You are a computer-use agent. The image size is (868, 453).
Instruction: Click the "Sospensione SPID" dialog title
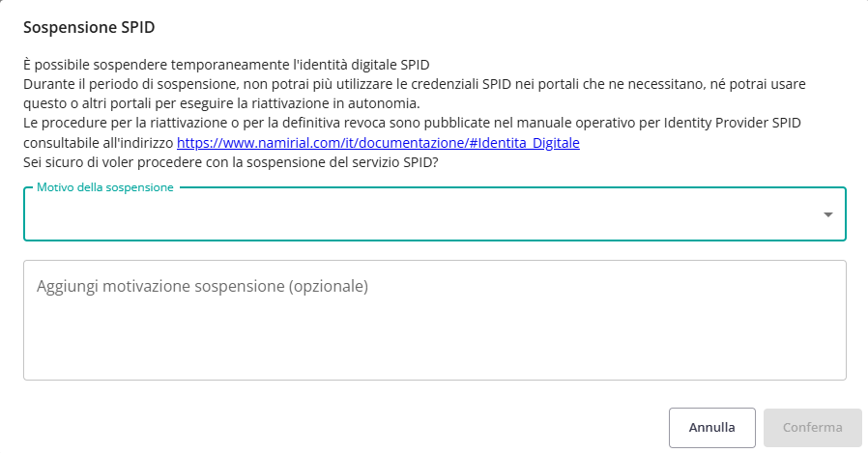click(x=88, y=27)
